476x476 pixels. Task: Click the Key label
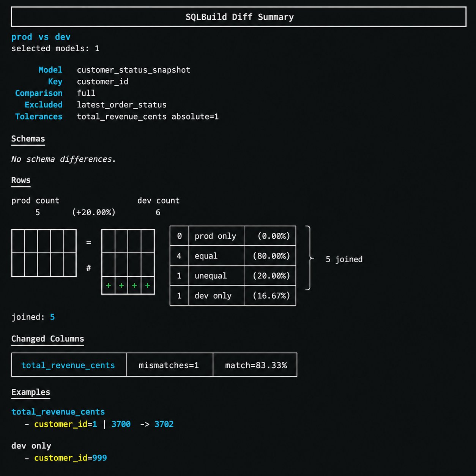click(x=55, y=82)
